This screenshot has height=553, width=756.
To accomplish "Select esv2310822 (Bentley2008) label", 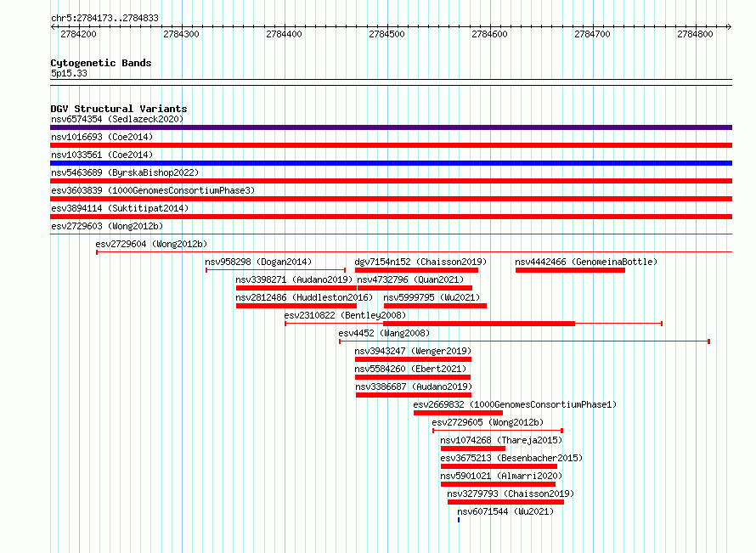I will coord(345,315).
